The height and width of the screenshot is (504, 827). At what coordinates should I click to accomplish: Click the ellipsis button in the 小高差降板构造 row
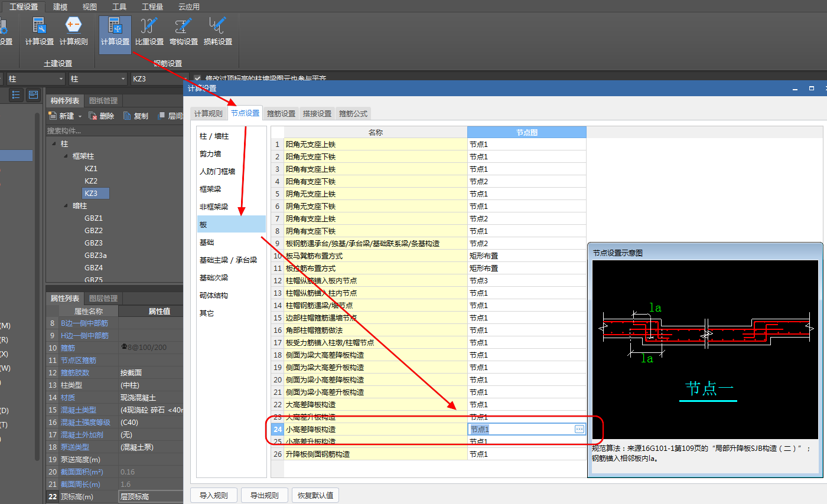pyautogui.click(x=579, y=429)
